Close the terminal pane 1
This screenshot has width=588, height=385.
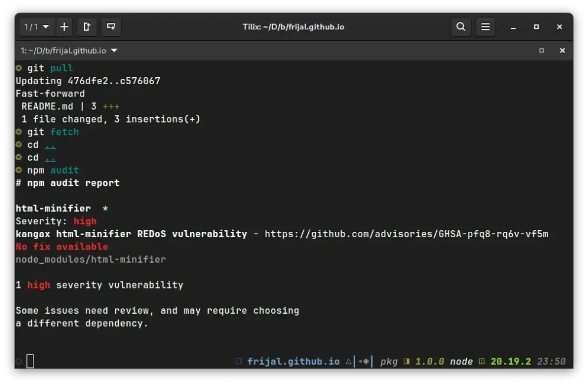coord(562,50)
